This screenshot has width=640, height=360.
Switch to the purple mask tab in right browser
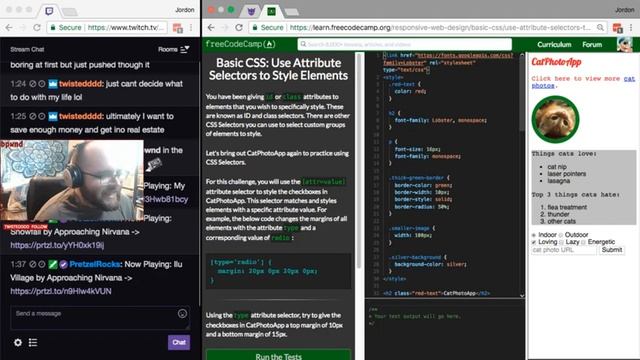tap(251, 11)
